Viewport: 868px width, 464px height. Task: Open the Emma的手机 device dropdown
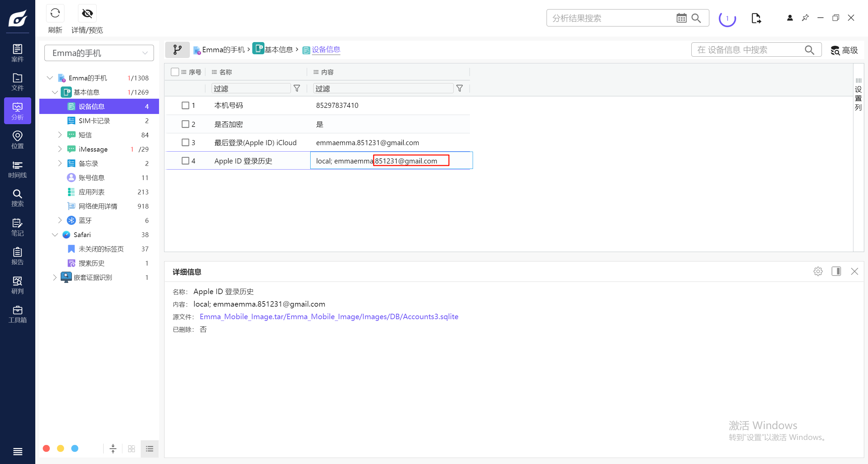(x=99, y=53)
